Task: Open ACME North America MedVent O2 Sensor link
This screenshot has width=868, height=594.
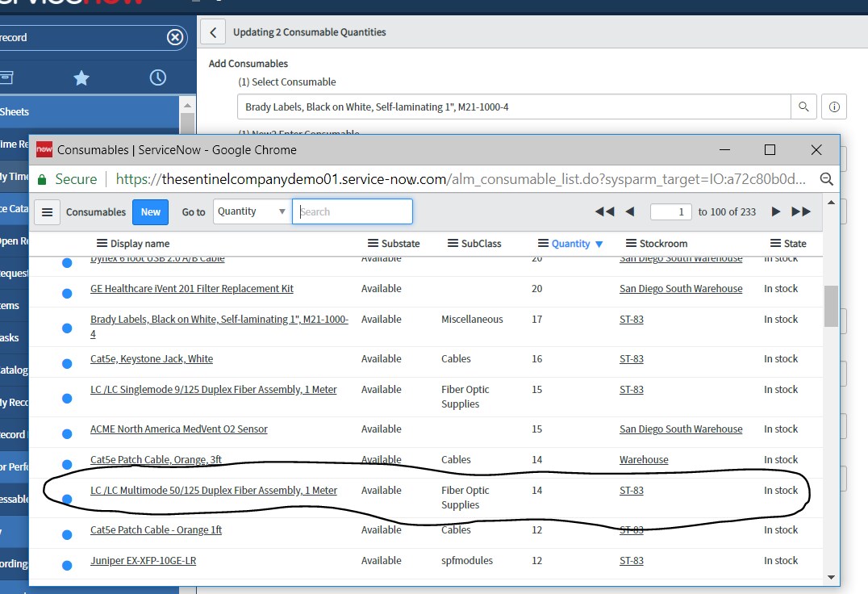Action: click(x=179, y=429)
